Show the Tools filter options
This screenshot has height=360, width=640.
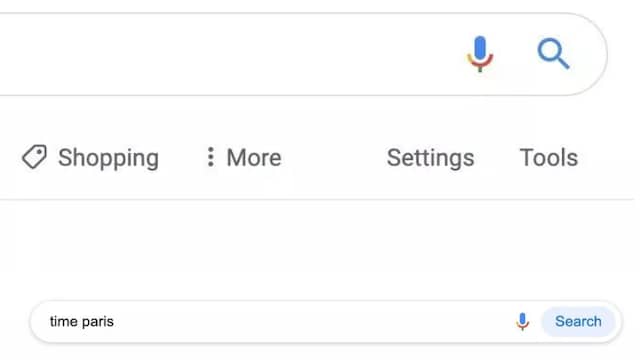click(549, 158)
